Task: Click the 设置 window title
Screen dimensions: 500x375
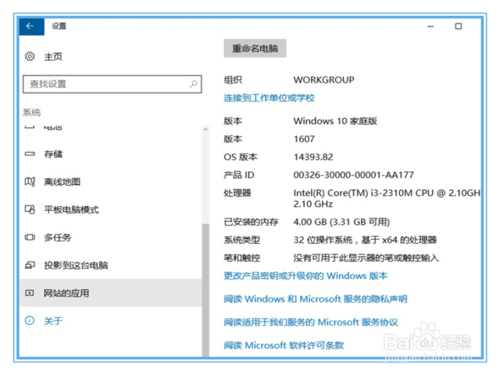Action: pyautogui.click(x=59, y=26)
